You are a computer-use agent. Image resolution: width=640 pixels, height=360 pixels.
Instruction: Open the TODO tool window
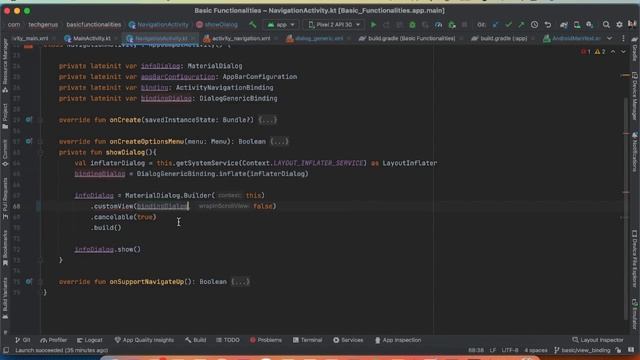228,340
